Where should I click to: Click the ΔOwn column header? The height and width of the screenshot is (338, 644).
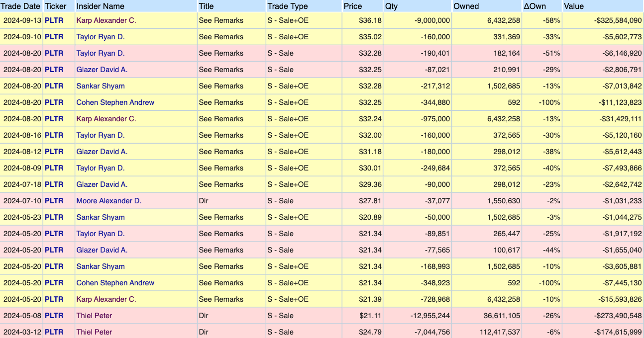click(535, 6)
